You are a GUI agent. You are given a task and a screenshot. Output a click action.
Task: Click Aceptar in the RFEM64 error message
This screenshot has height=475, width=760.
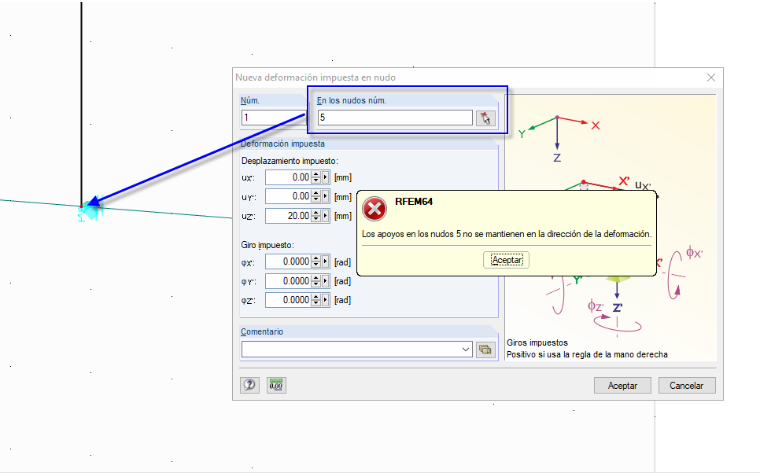(506, 260)
